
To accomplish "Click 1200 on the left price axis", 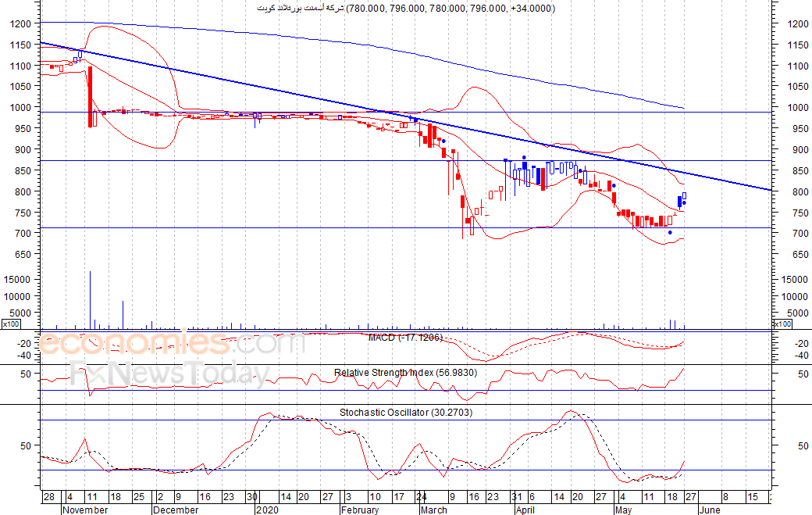I will (x=21, y=23).
